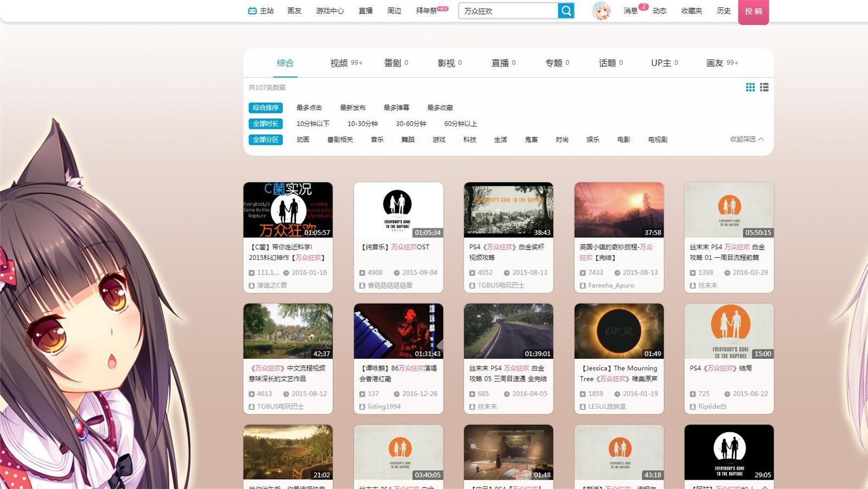This screenshot has height=489, width=868.
Task: Select 全部分区 category filter
Action: [x=266, y=139]
